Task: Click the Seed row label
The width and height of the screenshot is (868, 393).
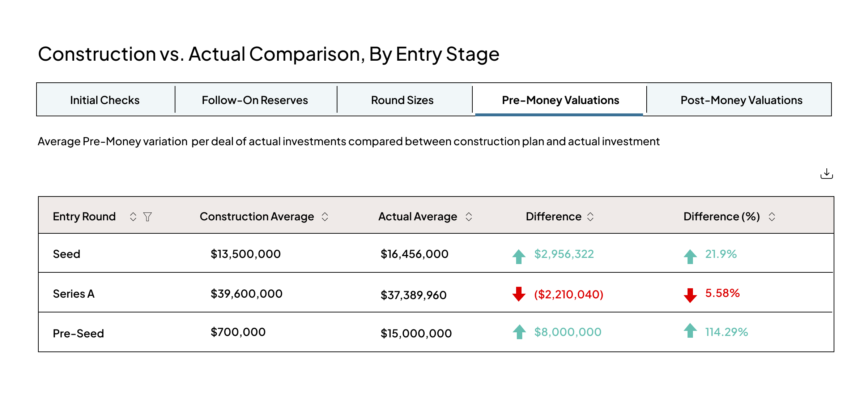Action: coord(67,254)
